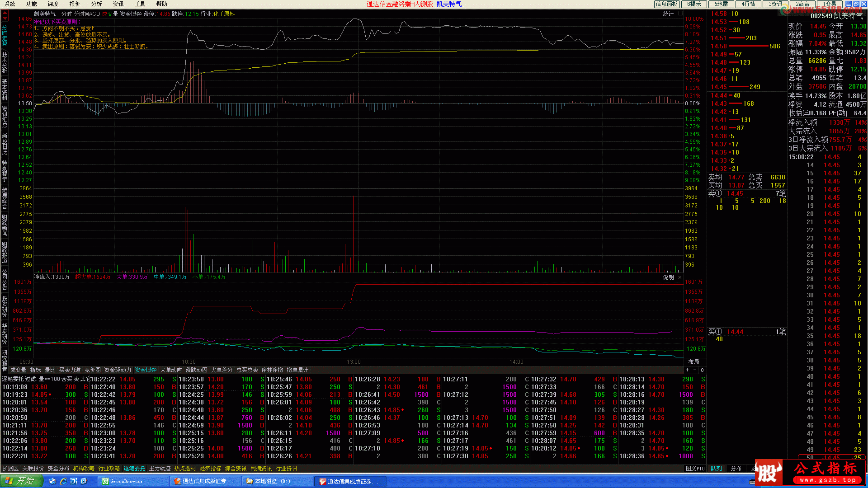Viewport: 868px width, 488px height.
Task: Open the 功能 menu
Action: click(x=32, y=4)
